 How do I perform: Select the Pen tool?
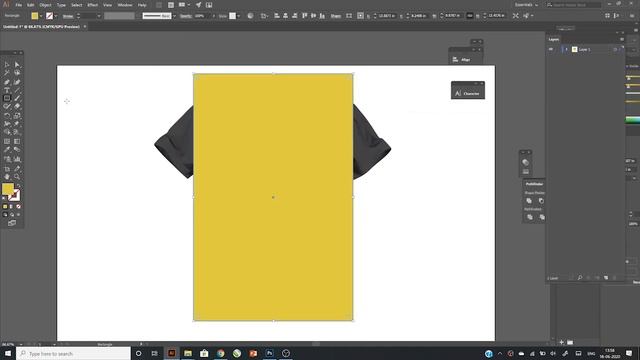7,82
